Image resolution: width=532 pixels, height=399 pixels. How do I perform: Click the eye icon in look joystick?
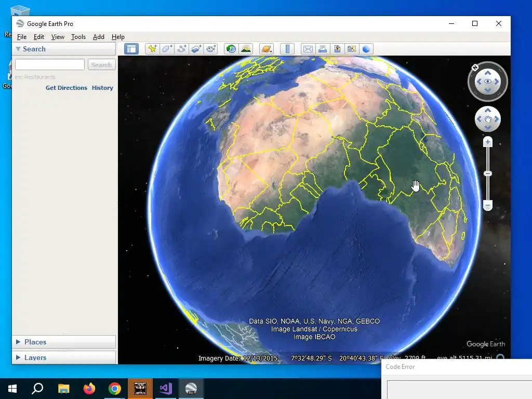487,82
